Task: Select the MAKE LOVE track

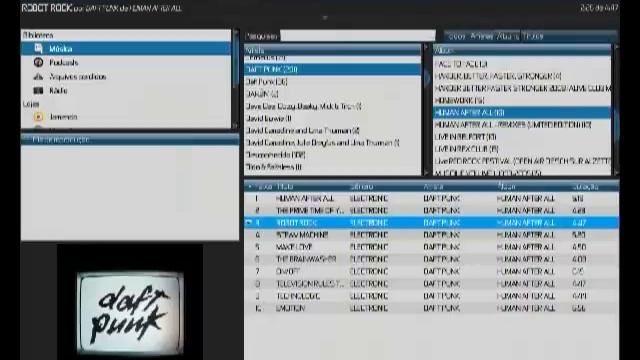Action: [x=431, y=247]
